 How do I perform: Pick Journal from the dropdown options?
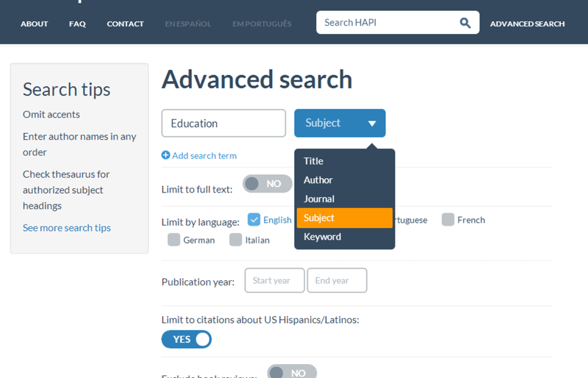coord(319,199)
